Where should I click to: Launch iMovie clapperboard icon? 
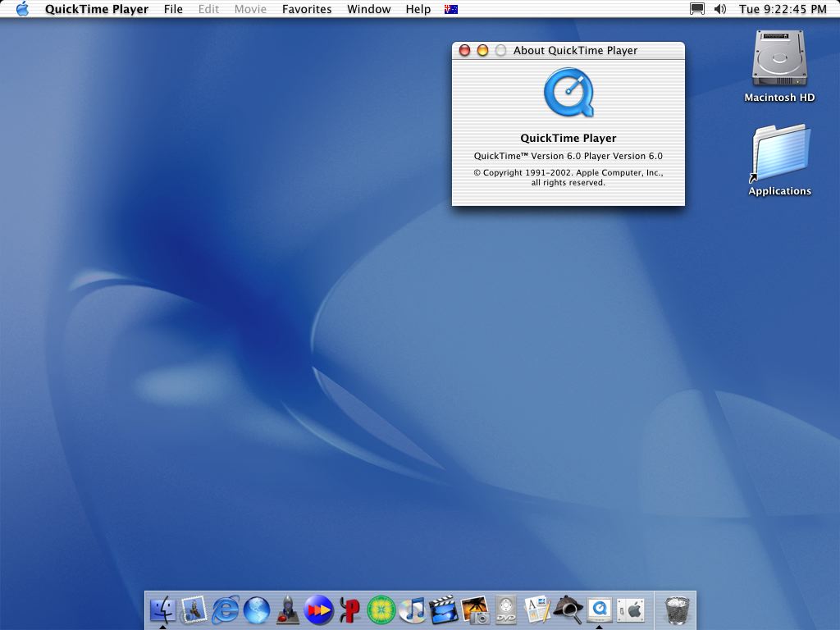point(444,609)
